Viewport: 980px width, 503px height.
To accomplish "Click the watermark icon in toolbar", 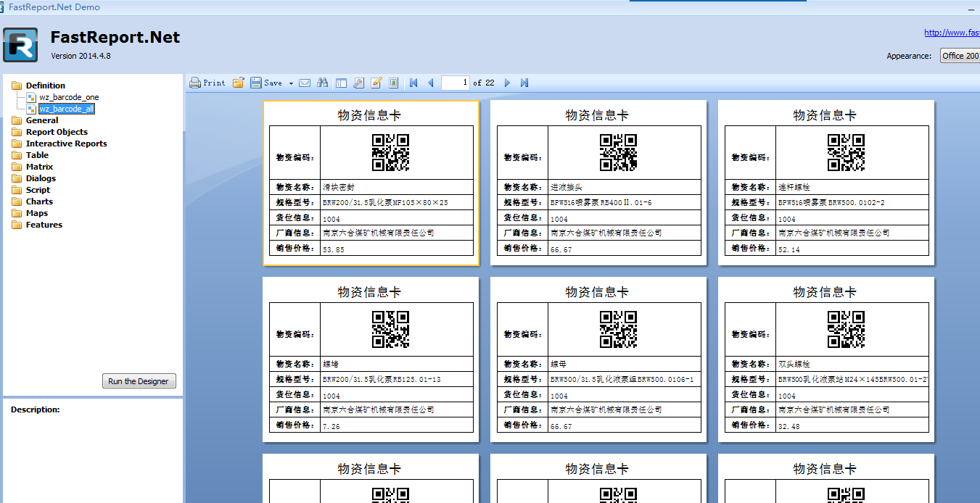I will pyautogui.click(x=394, y=83).
